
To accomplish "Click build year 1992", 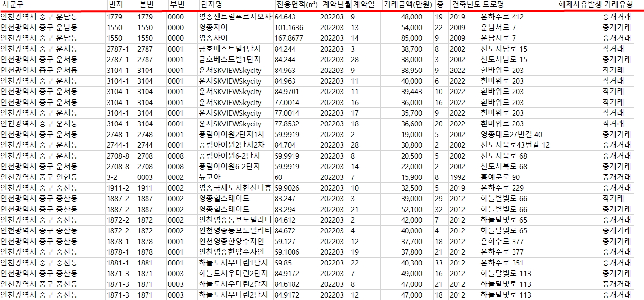I will (458, 177).
